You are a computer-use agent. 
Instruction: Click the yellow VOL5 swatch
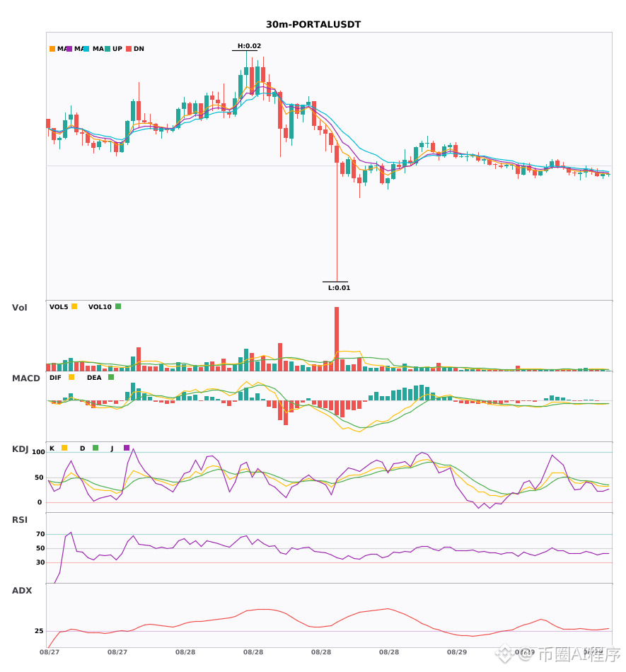(x=74, y=306)
